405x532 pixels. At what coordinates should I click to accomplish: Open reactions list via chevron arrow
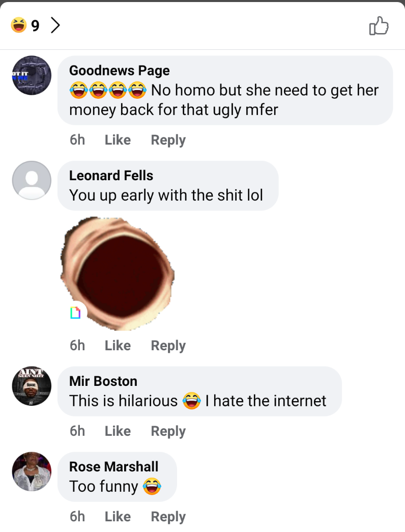[x=55, y=25]
